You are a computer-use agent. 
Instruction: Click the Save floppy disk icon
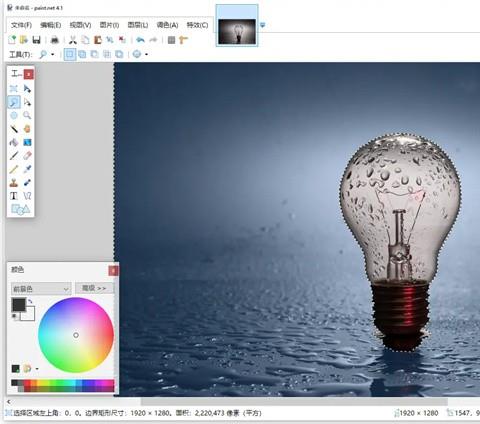click(x=36, y=40)
